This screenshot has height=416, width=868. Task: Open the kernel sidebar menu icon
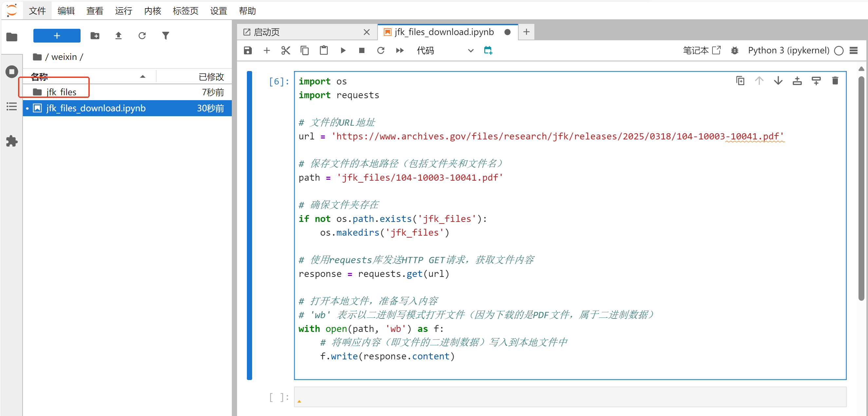click(853, 50)
